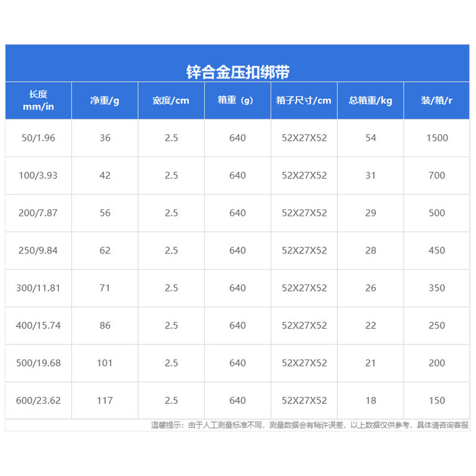Screen dimensions: 476x476
Task: Click the length cell 400/15.74
Action: (38, 325)
